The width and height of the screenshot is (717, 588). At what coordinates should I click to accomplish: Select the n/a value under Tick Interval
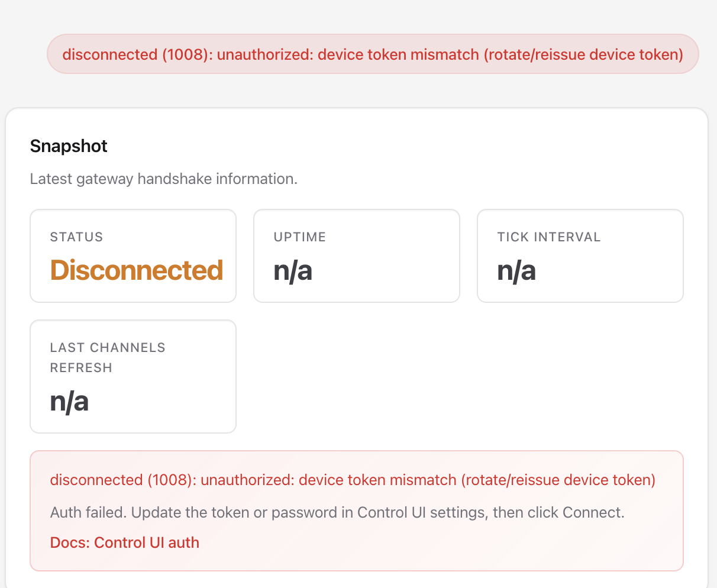coord(516,271)
